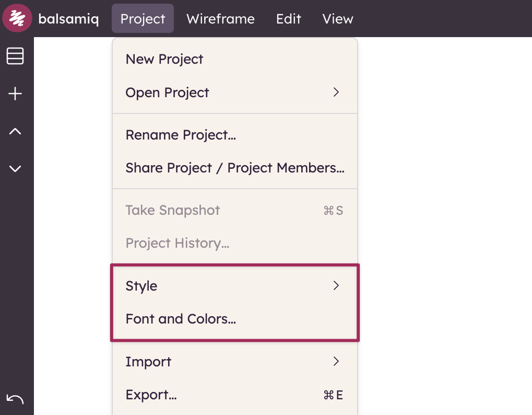Open the View menu

coord(338,19)
